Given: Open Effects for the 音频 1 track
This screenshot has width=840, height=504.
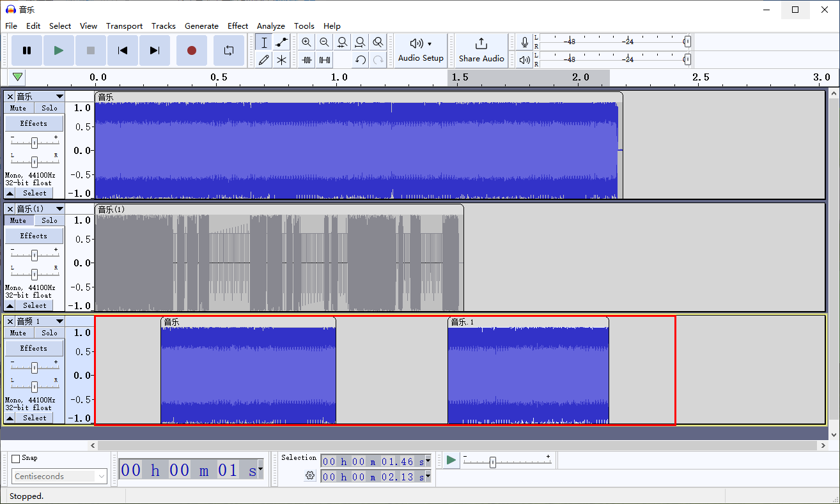Looking at the screenshot, I should [34, 348].
